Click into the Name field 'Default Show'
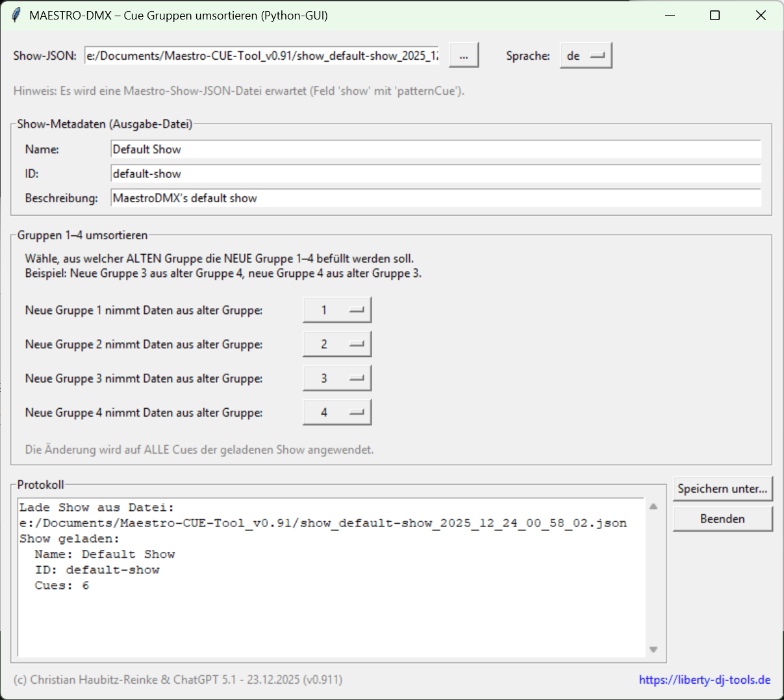This screenshot has width=784, height=700. tap(435, 149)
